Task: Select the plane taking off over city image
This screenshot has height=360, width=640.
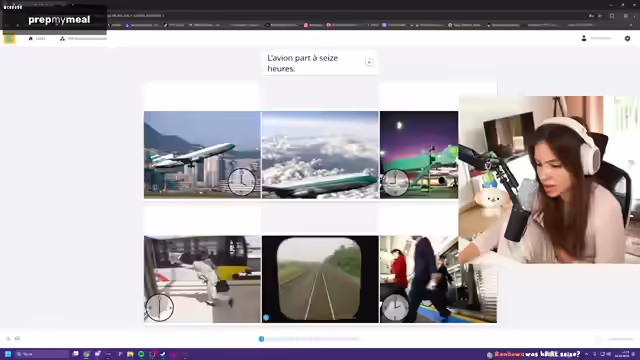Action: [202, 155]
